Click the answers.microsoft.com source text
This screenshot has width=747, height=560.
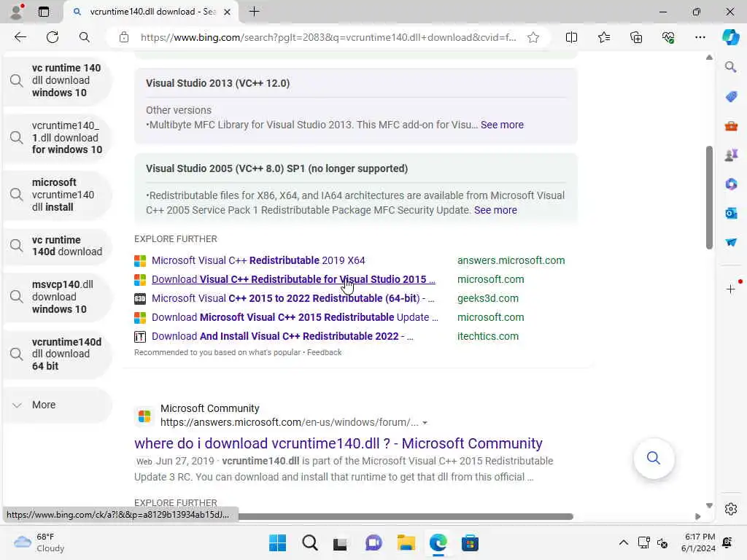click(511, 260)
